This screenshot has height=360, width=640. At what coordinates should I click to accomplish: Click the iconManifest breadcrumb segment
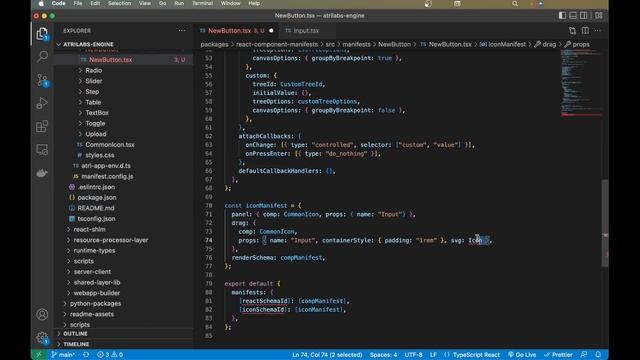coord(507,44)
